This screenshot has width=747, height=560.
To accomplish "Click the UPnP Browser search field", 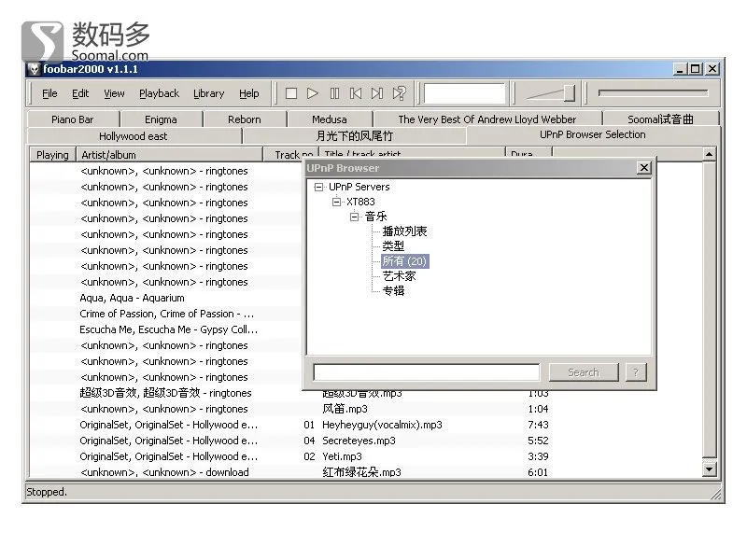I will pyautogui.click(x=427, y=371).
